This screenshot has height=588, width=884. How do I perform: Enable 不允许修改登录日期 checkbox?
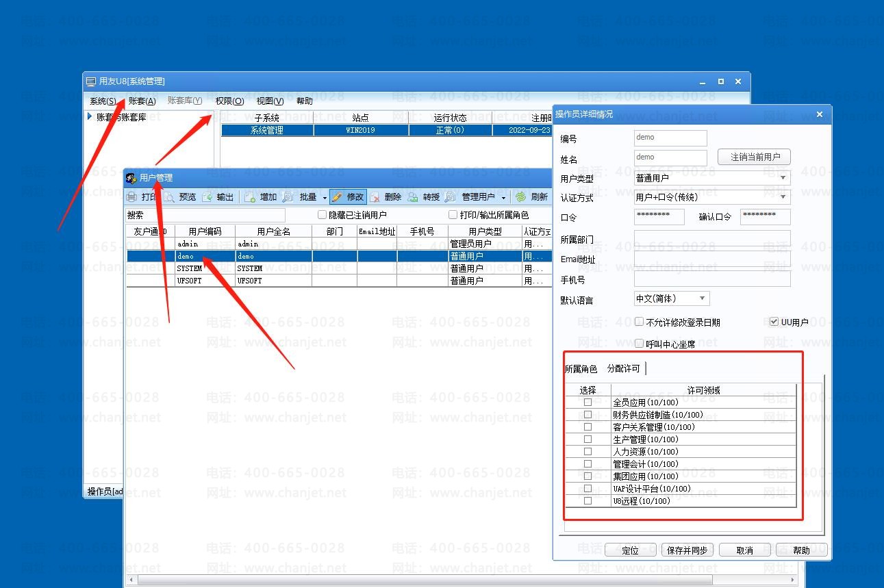pyautogui.click(x=639, y=322)
